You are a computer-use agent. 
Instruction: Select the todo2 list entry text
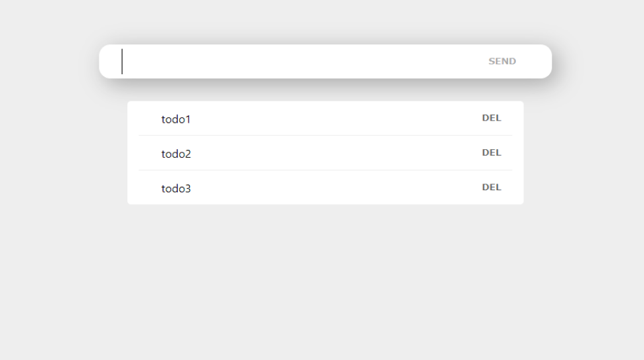click(x=176, y=154)
